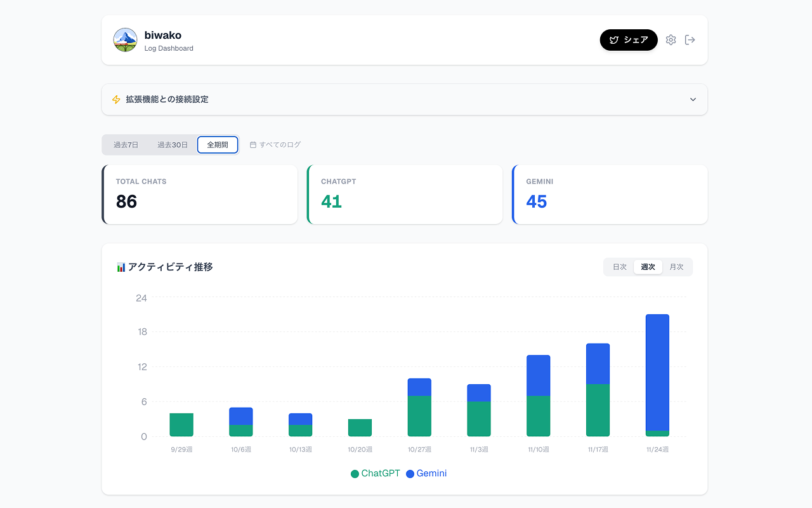Image resolution: width=812 pixels, height=508 pixels.
Task: Click the 10/6週 axis label
Action: click(241, 450)
